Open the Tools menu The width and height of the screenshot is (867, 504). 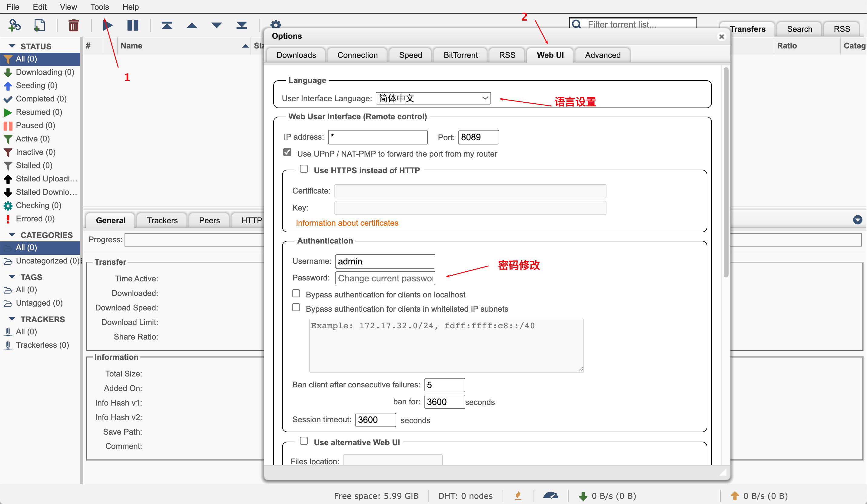coord(99,7)
